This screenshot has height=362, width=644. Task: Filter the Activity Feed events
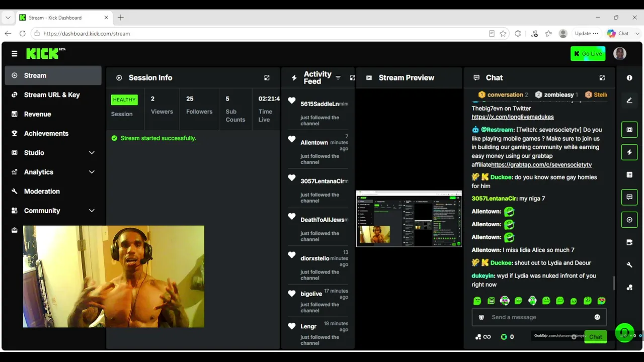tap(338, 78)
